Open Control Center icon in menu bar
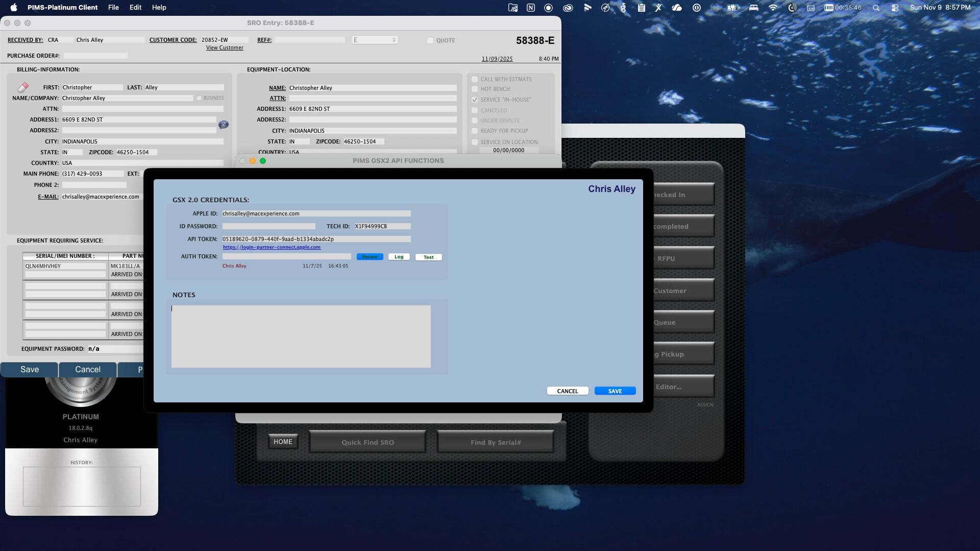 [895, 8]
